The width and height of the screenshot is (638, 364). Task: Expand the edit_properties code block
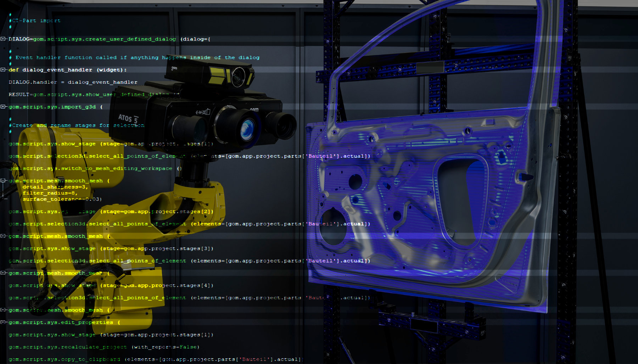tap(3, 322)
